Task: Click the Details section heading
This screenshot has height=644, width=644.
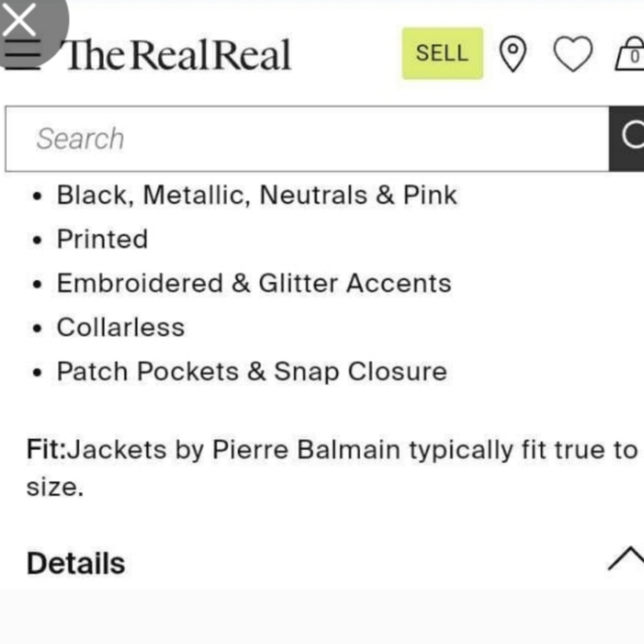Action: click(x=76, y=563)
